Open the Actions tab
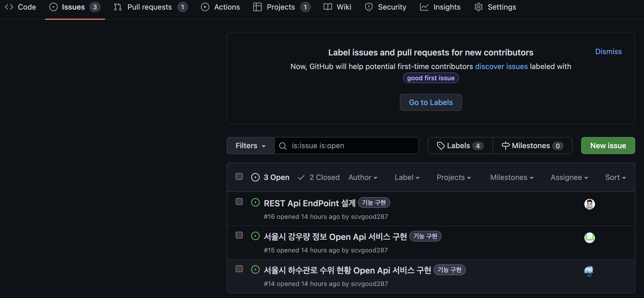 [220, 7]
